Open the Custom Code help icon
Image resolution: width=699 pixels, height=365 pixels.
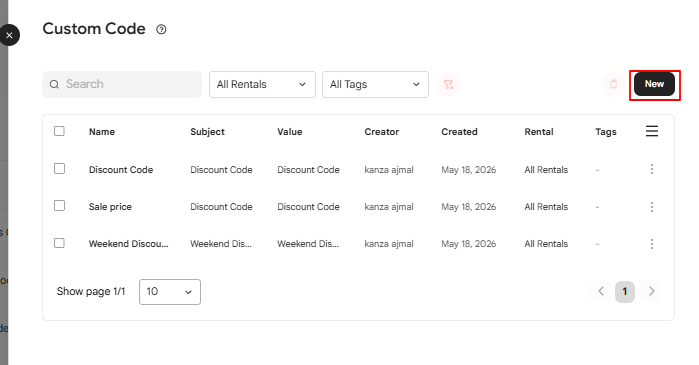(161, 29)
